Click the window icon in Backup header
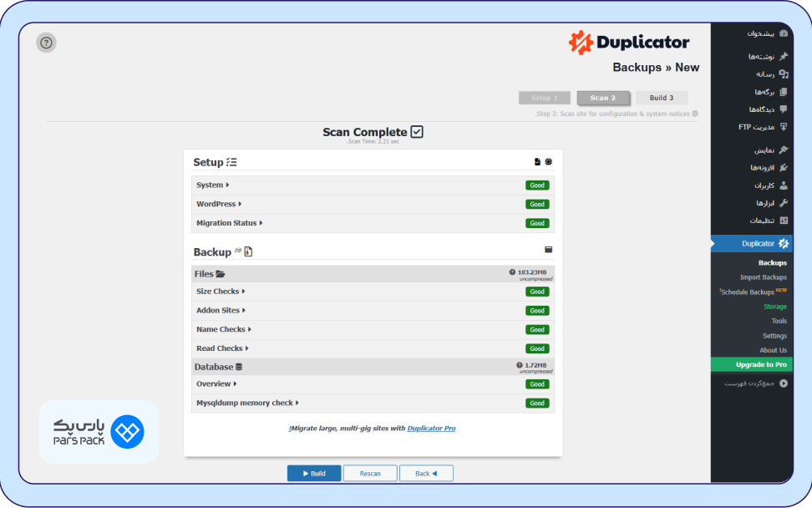Image resolution: width=812 pixels, height=508 pixels. coord(548,250)
